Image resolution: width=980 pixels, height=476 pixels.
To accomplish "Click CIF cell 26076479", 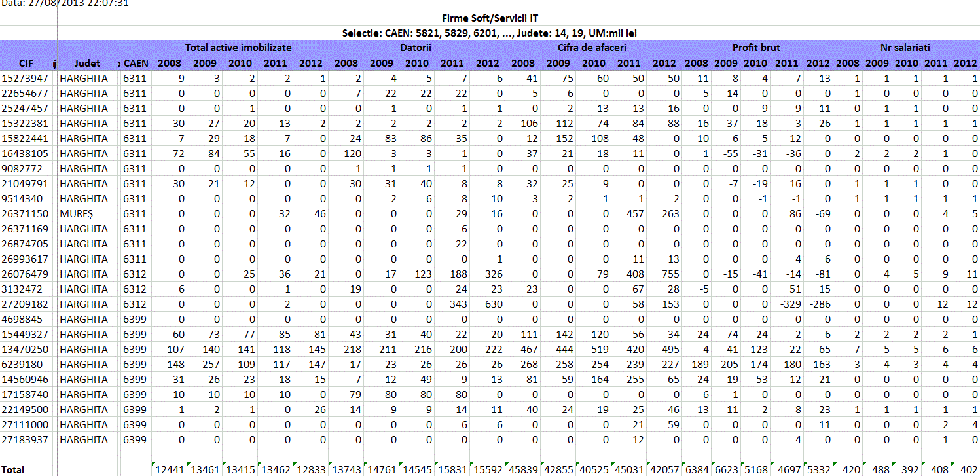I will pos(26,274).
